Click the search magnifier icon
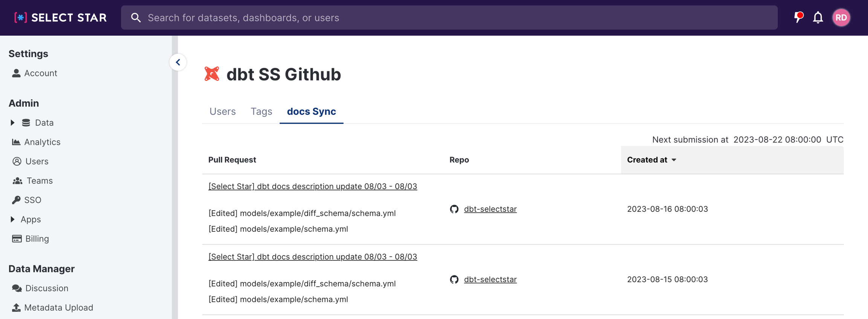The width and height of the screenshot is (868, 319). [x=136, y=18]
